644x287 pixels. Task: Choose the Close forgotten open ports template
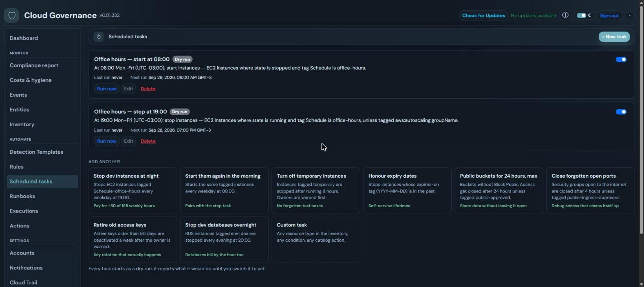pyautogui.click(x=591, y=190)
